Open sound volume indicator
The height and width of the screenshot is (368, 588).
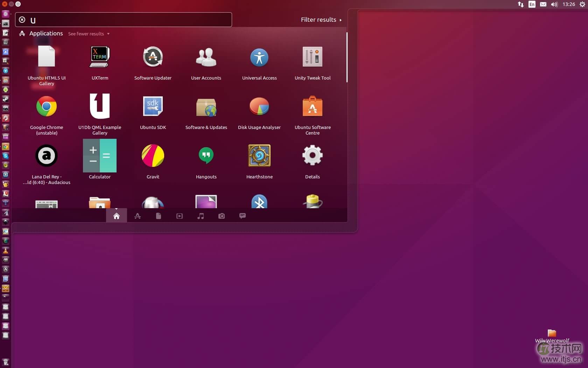tap(554, 4)
